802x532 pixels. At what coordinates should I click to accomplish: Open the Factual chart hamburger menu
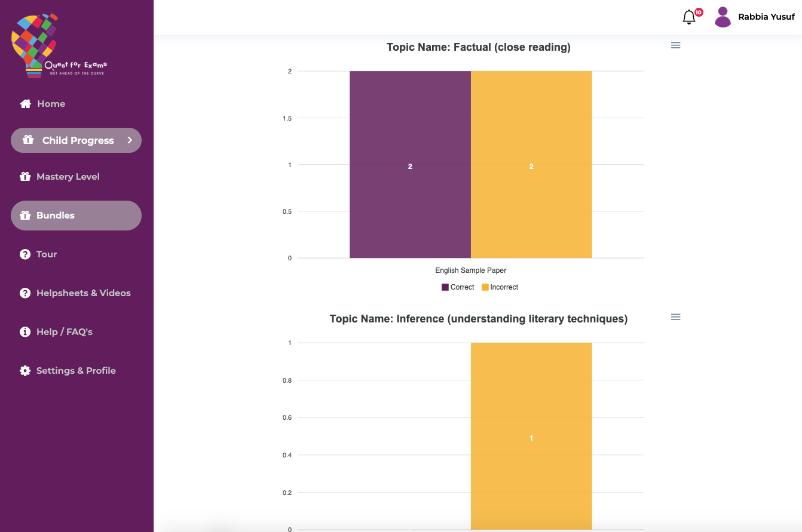pyautogui.click(x=676, y=45)
